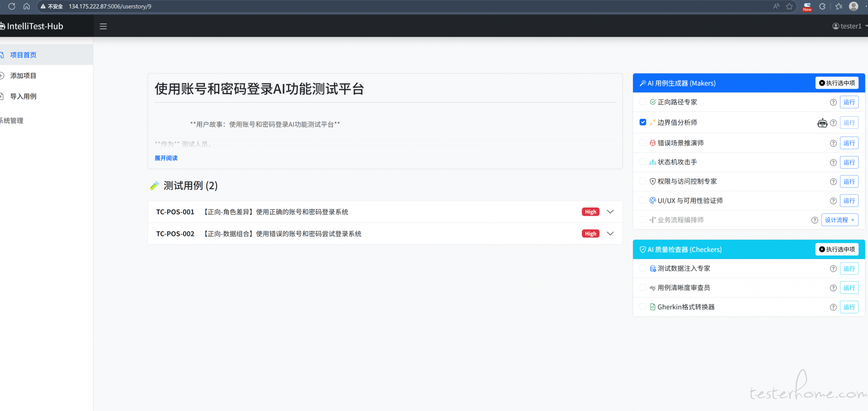Expand test case TC-POS-001 chevron
The height and width of the screenshot is (411, 868).
coord(610,212)
